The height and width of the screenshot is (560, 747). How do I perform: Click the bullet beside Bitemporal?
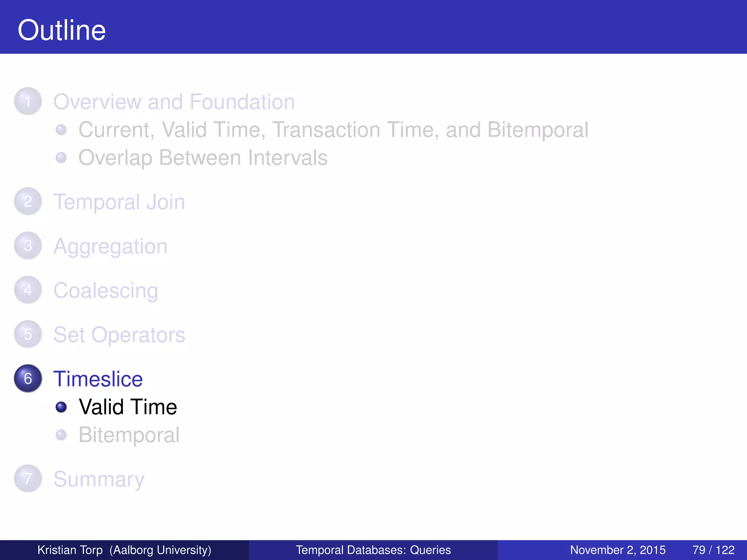coord(61,435)
